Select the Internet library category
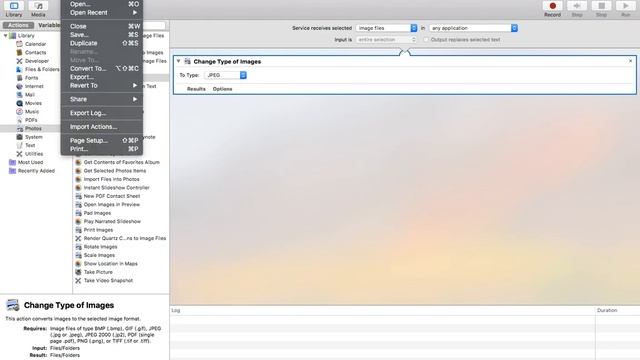 [34, 87]
